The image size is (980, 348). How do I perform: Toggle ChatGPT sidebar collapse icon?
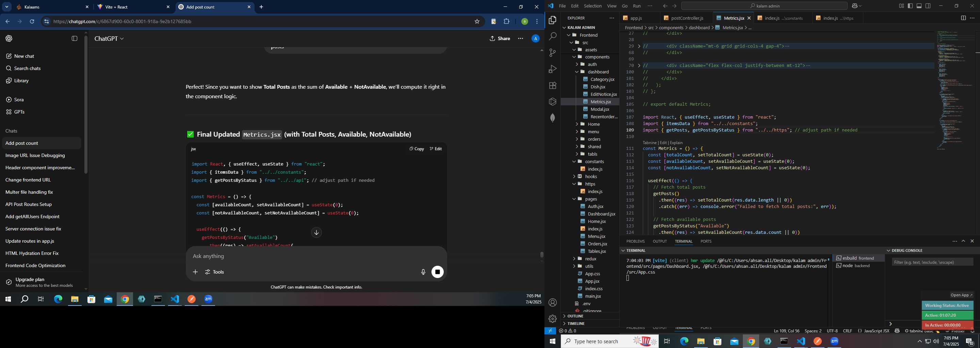click(75, 39)
